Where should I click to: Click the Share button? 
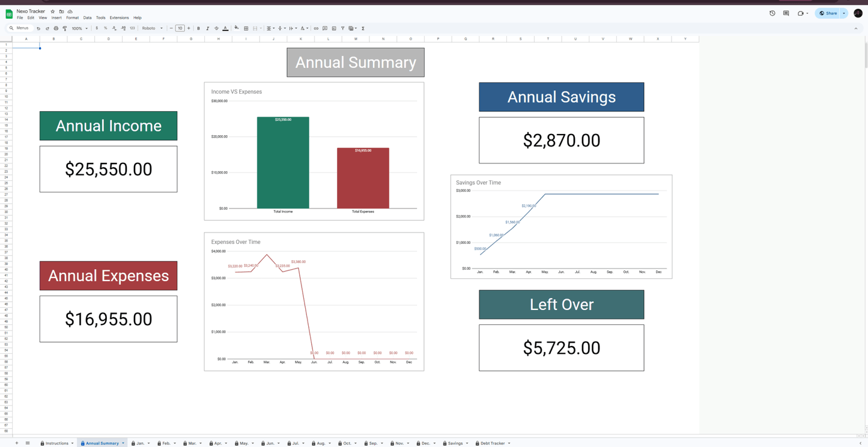click(x=828, y=13)
